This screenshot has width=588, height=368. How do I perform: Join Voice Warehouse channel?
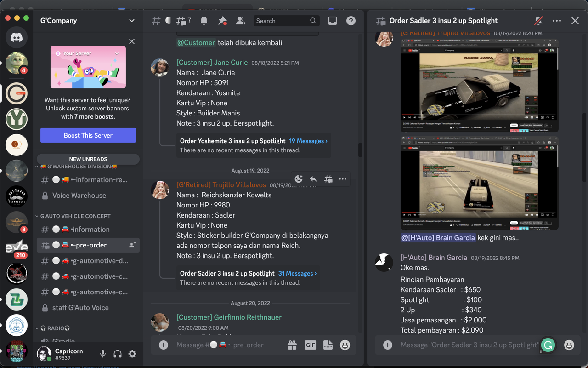pyautogui.click(x=88, y=195)
